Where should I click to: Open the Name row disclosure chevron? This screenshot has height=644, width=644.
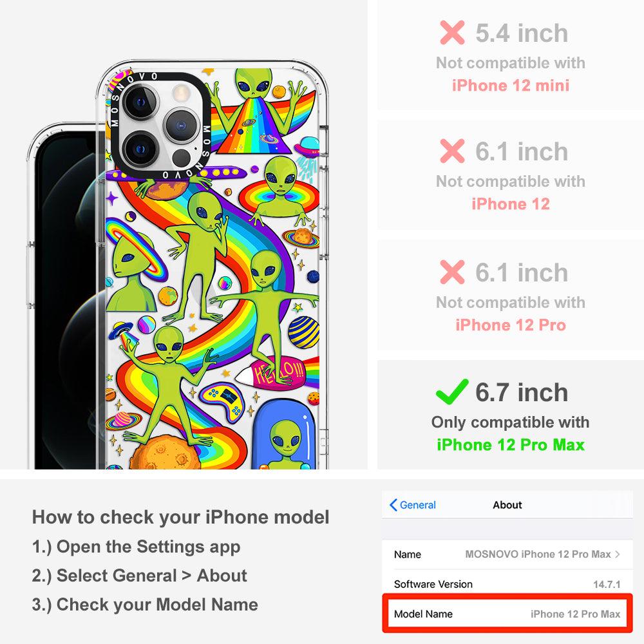pos(618,554)
